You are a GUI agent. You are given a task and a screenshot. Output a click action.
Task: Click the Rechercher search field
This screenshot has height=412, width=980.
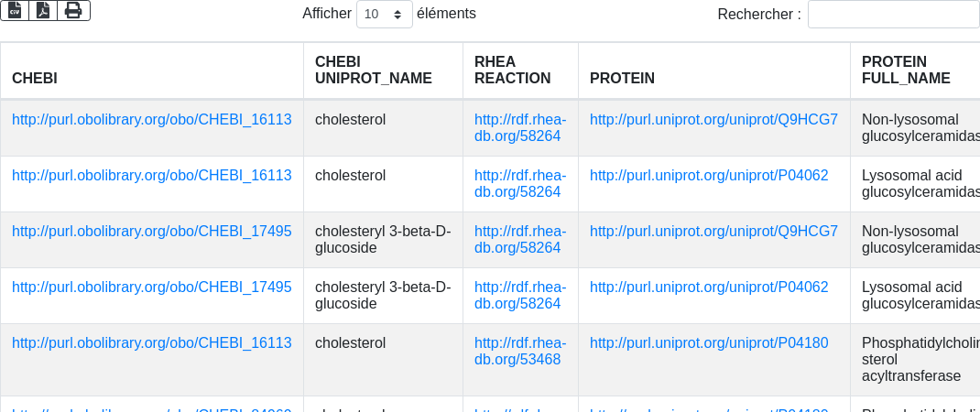pyautogui.click(x=893, y=14)
